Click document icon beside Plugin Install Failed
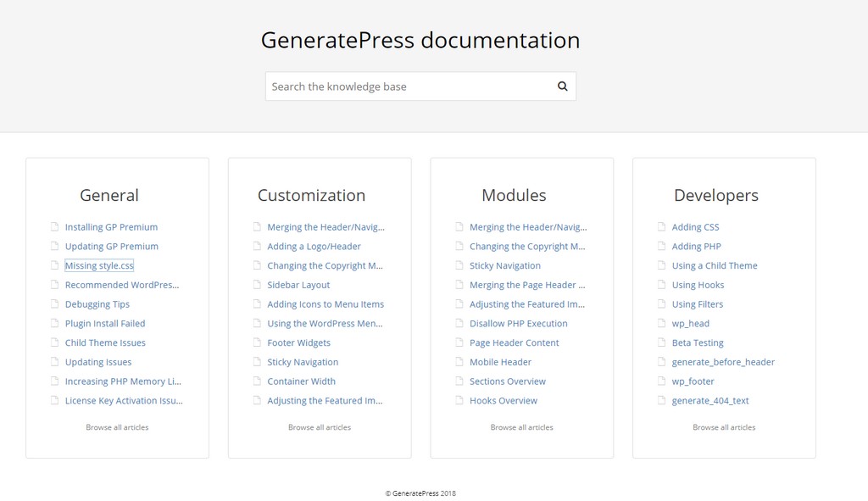 point(55,323)
